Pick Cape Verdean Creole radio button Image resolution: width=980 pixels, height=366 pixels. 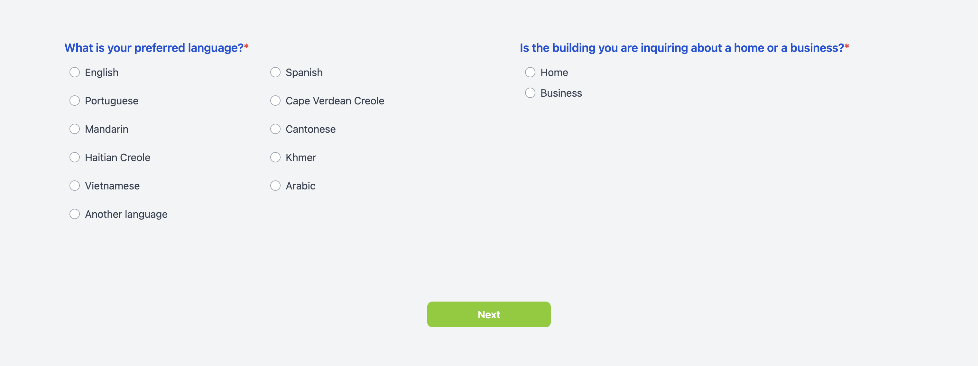click(x=275, y=101)
